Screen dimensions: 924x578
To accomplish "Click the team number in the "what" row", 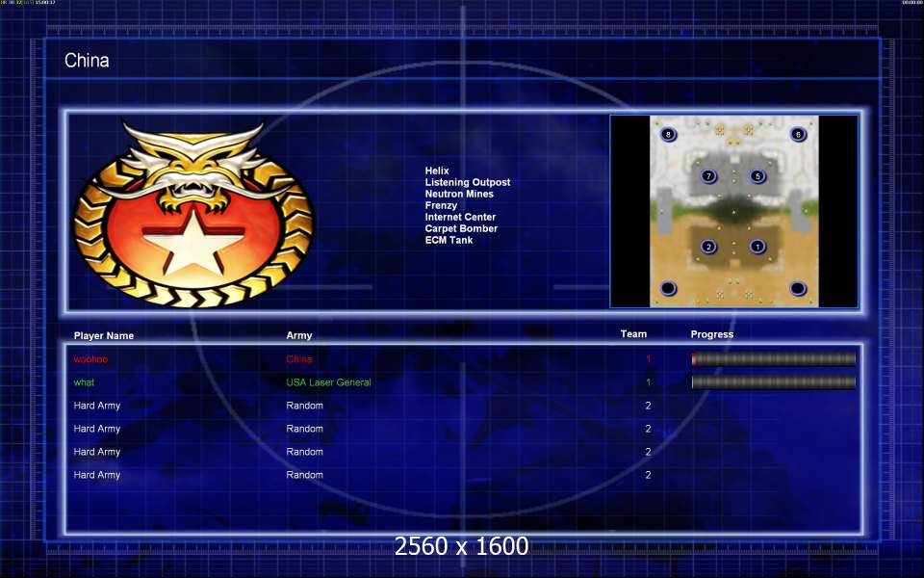I will coord(648,382).
